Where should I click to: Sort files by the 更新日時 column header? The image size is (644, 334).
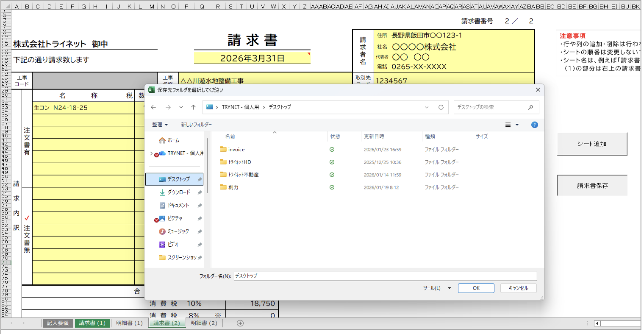click(x=374, y=136)
